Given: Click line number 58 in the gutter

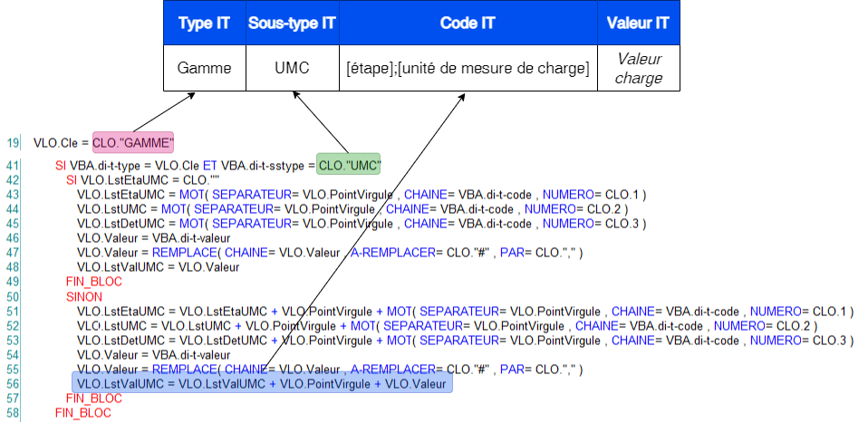Looking at the screenshot, I should point(13,413).
